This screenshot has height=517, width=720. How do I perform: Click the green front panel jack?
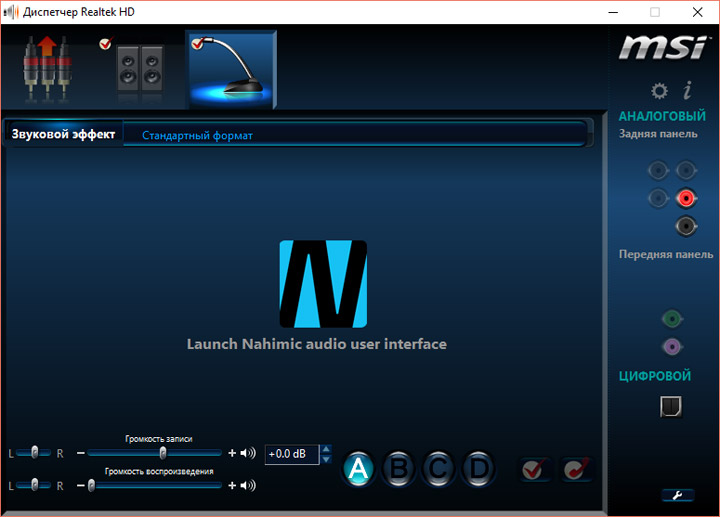(x=672, y=319)
